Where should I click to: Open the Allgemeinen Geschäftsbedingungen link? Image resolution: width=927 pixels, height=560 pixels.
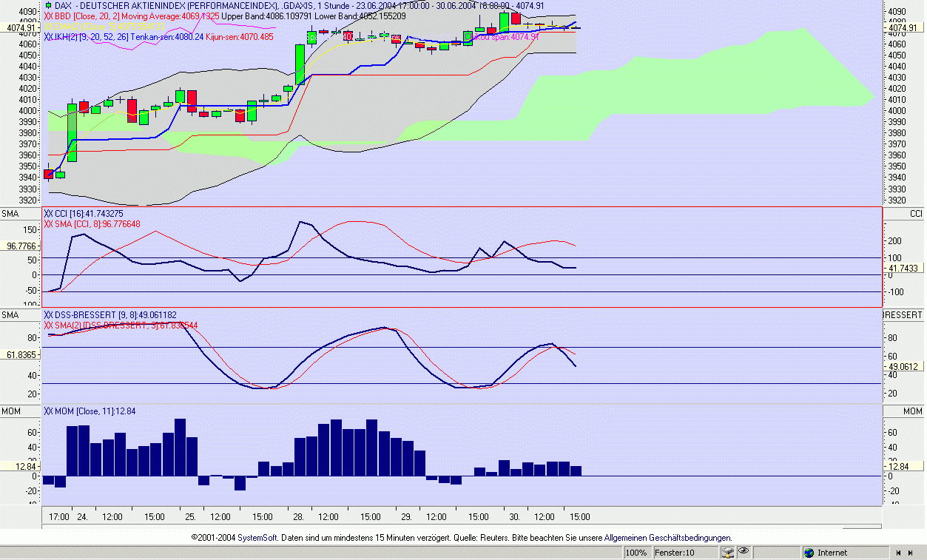click(x=667, y=538)
